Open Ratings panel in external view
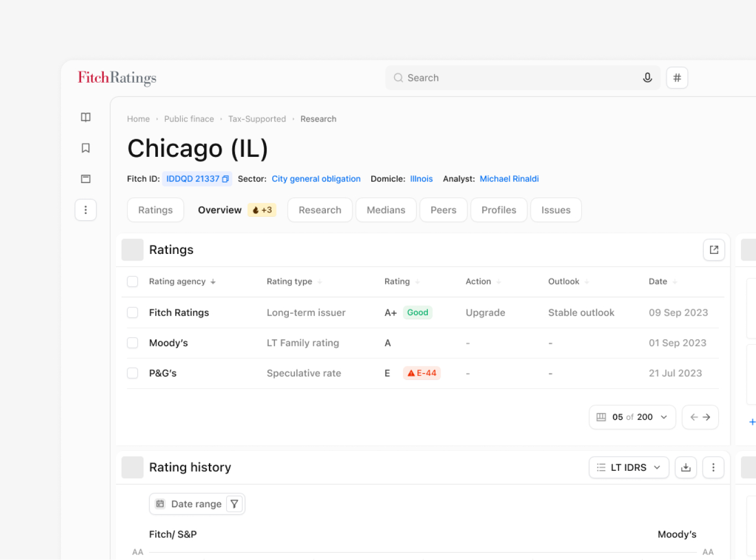The height and width of the screenshot is (560, 756). pyautogui.click(x=714, y=250)
